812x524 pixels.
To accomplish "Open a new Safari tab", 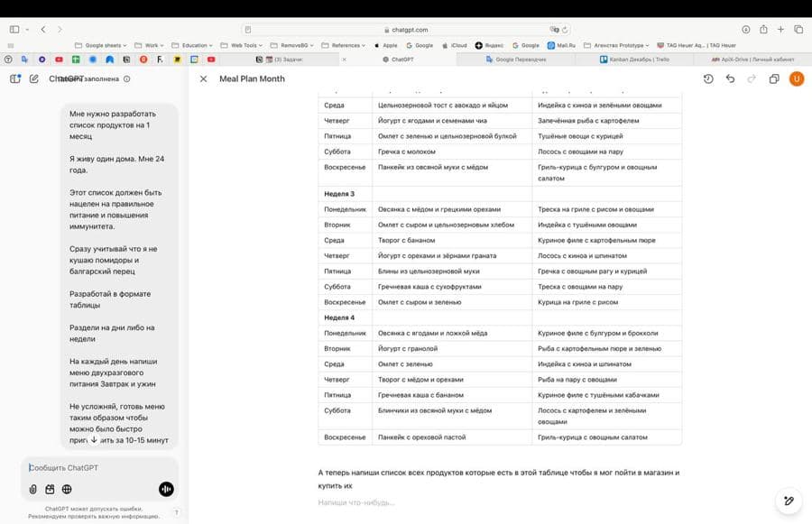I will coord(780,30).
